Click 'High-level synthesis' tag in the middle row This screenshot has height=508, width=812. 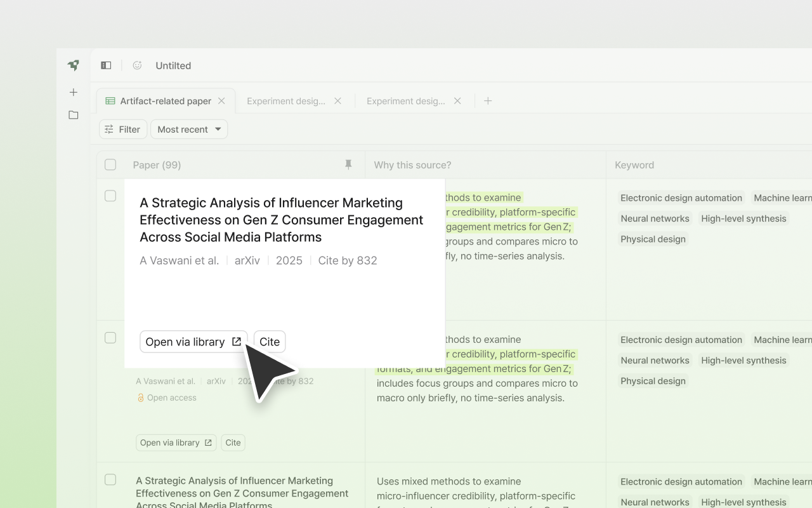pos(743,360)
